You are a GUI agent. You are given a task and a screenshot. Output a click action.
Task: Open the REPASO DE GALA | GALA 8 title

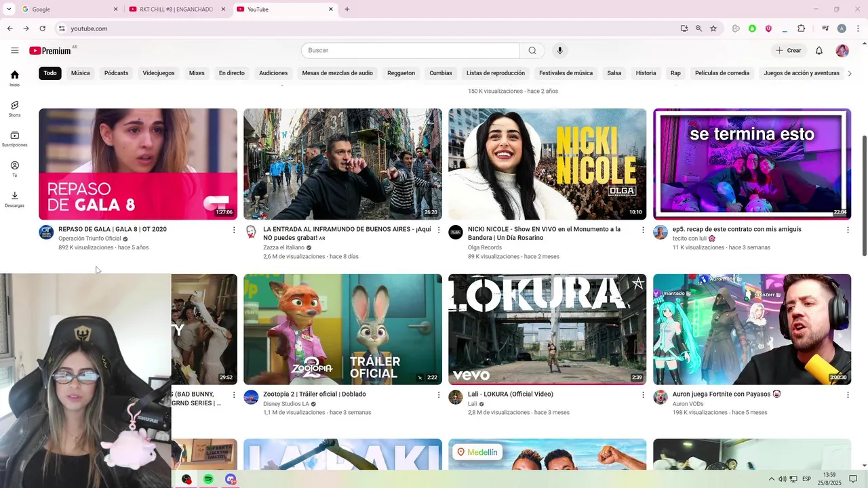click(x=113, y=229)
